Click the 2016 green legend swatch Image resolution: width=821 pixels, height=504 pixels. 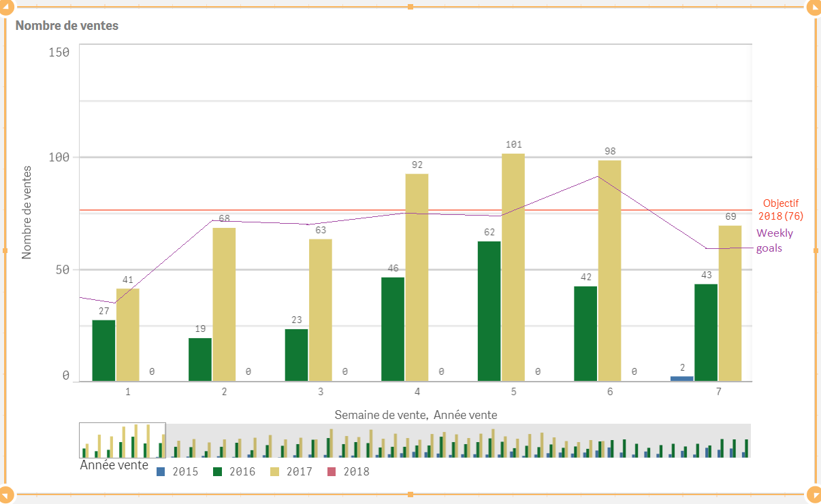click(x=218, y=471)
